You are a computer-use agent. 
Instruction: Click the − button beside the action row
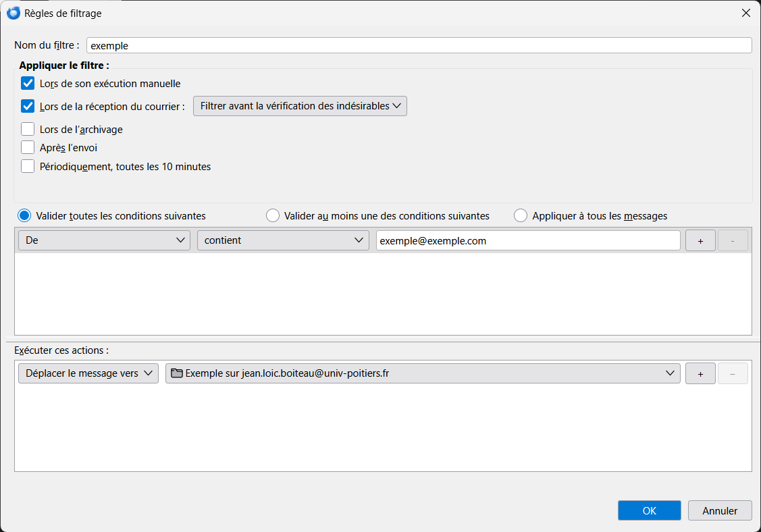[x=733, y=373]
